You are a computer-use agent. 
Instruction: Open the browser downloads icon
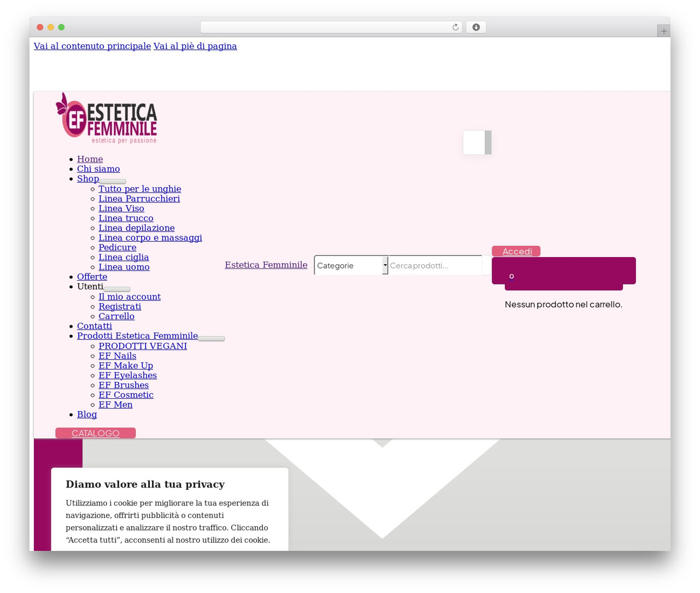click(476, 27)
